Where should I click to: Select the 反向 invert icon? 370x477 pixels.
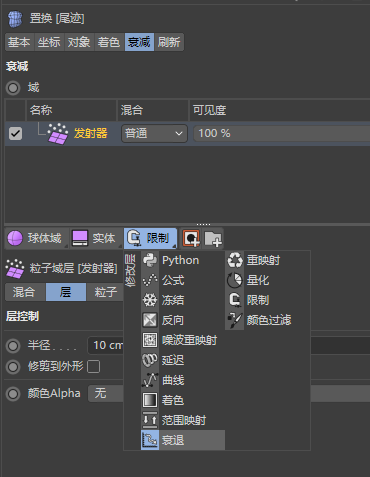pos(150,320)
